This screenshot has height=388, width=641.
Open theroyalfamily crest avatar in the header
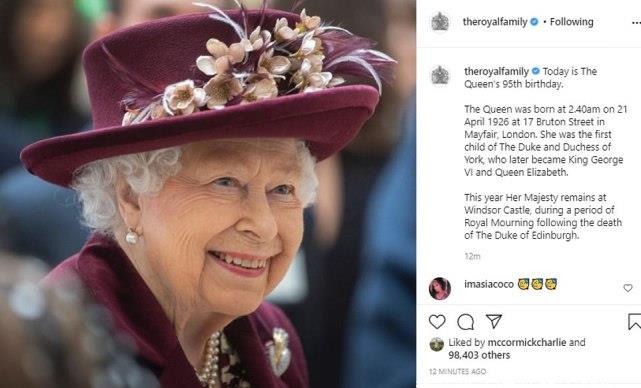tap(440, 22)
